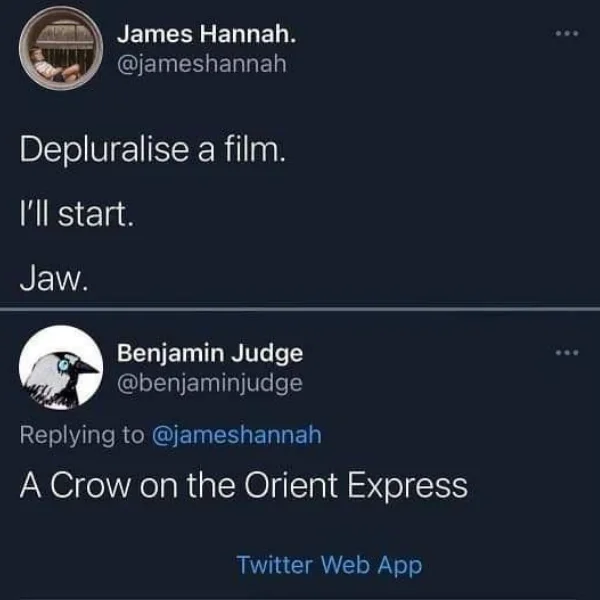Click the word Orient in the reply
Image resolution: width=600 pixels, height=600 pixels.
(x=291, y=485)
